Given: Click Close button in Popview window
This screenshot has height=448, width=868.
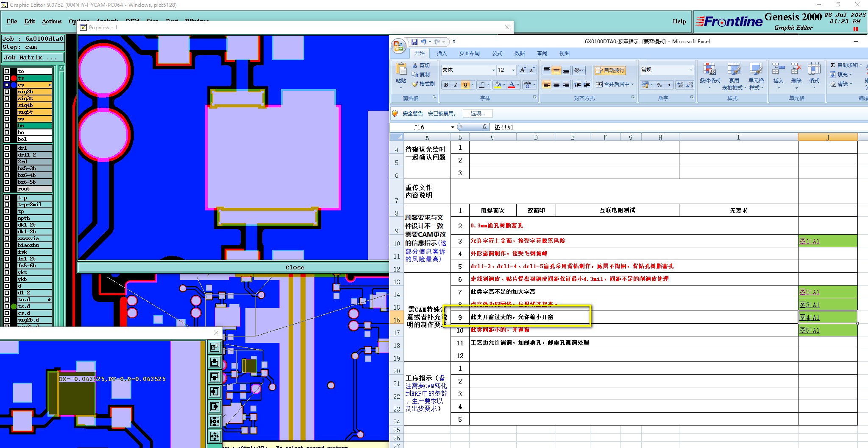Looking at the screenshot, I should pos(233,267).
